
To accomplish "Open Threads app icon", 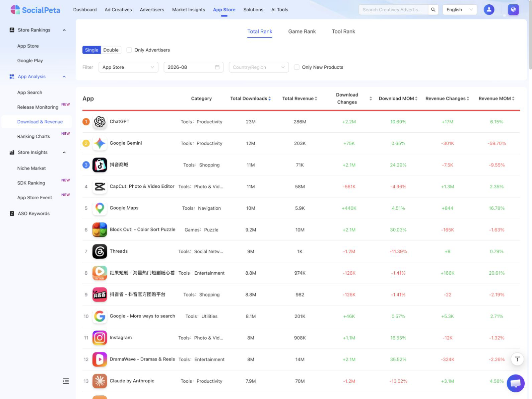I will point(100,251).
